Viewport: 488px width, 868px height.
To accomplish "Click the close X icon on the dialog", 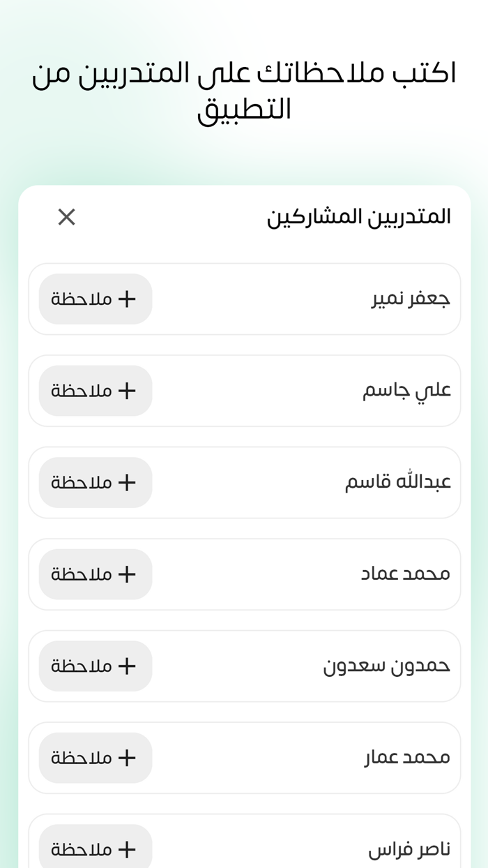I will [x=66, y=217].
